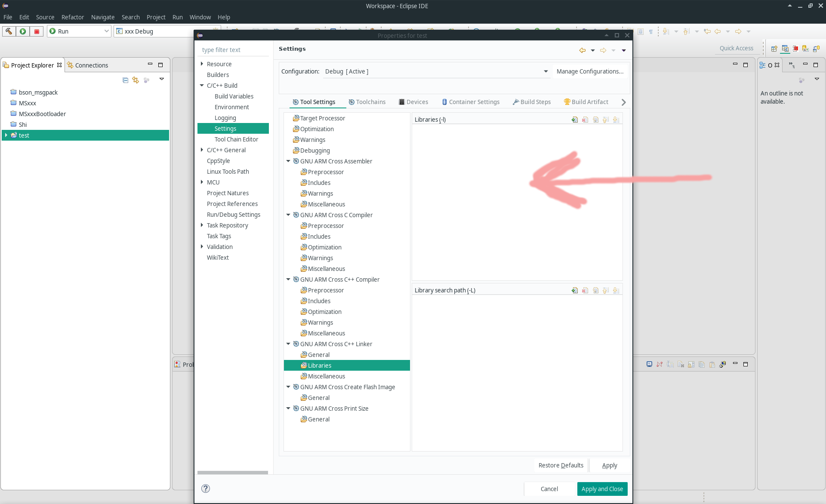Open the Build Steps tab
The width and height of the screenshot is (826, 504).
point(531,102)
